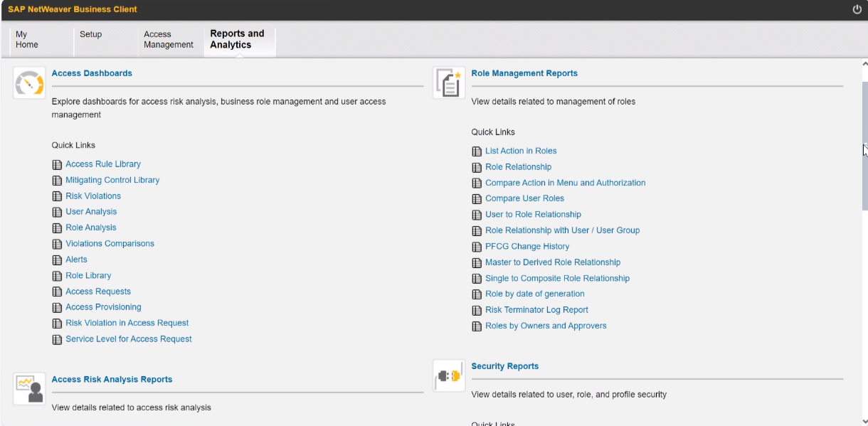Open the Access Rule Library link
Screen dimensions: 868x426
(103, 164)
